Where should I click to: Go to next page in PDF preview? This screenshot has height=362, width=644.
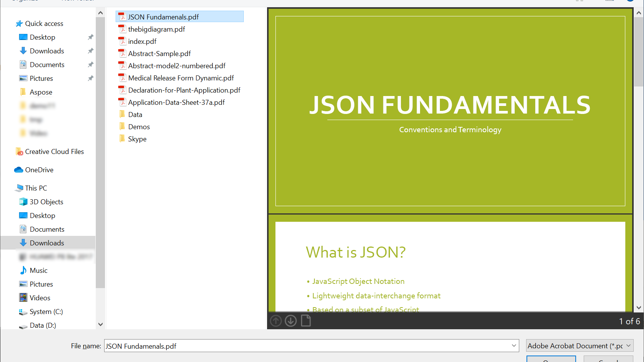(291, 321)
